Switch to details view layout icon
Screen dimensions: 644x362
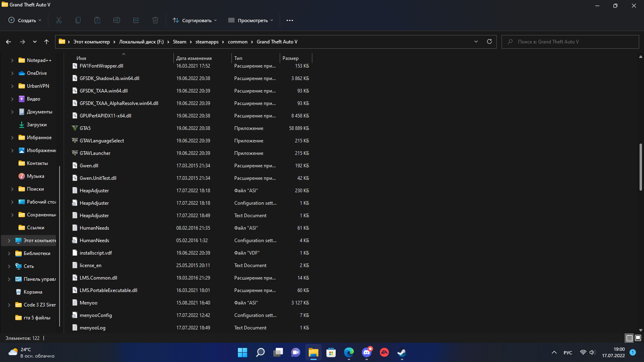630,338
